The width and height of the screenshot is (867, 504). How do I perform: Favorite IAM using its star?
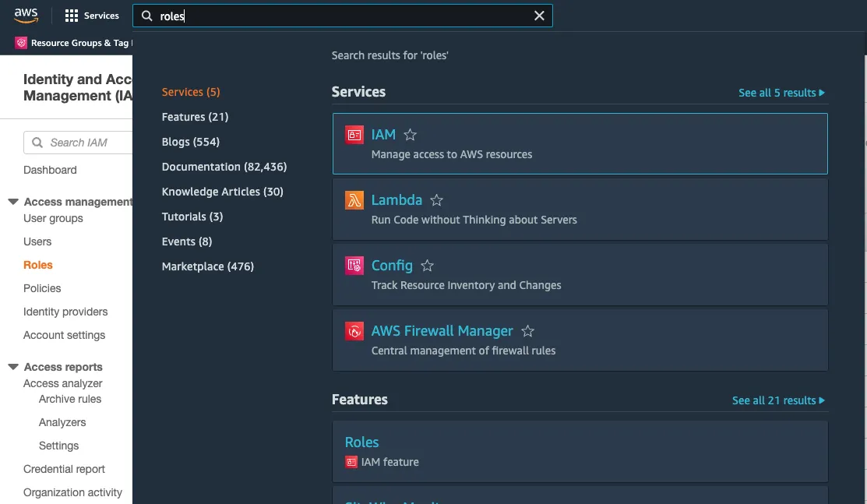pyautogui.click(x=411, y=135)
